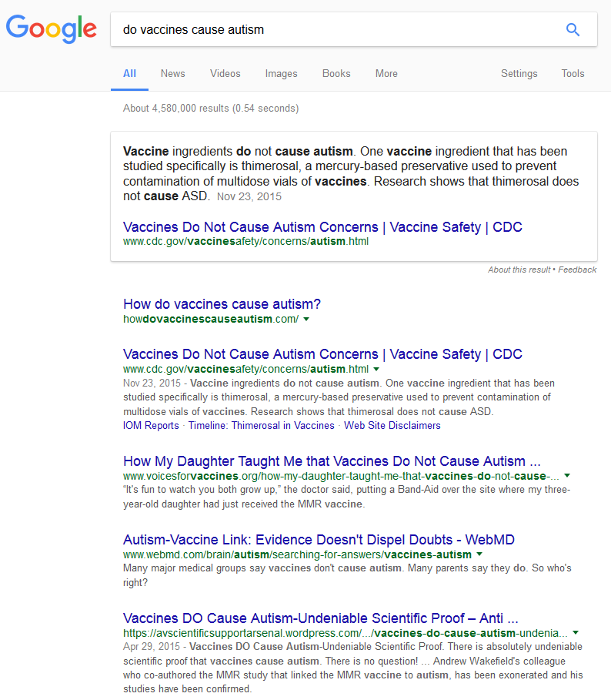The height and width of the screenshot is (700, 611).
Task: Open the WebMD Autism-Vaccine Link result
Action: pos(319,540)
